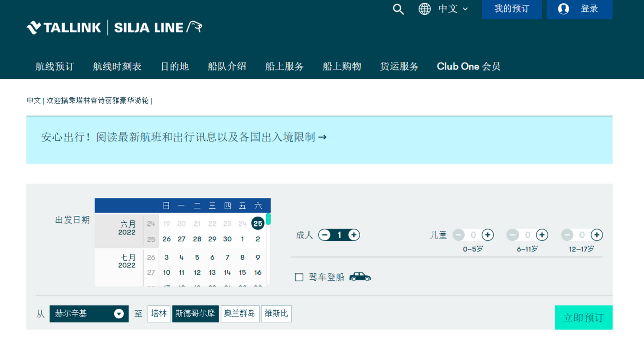
Task: Select the highlighted June 25 date
Action: tap(258, 223)
